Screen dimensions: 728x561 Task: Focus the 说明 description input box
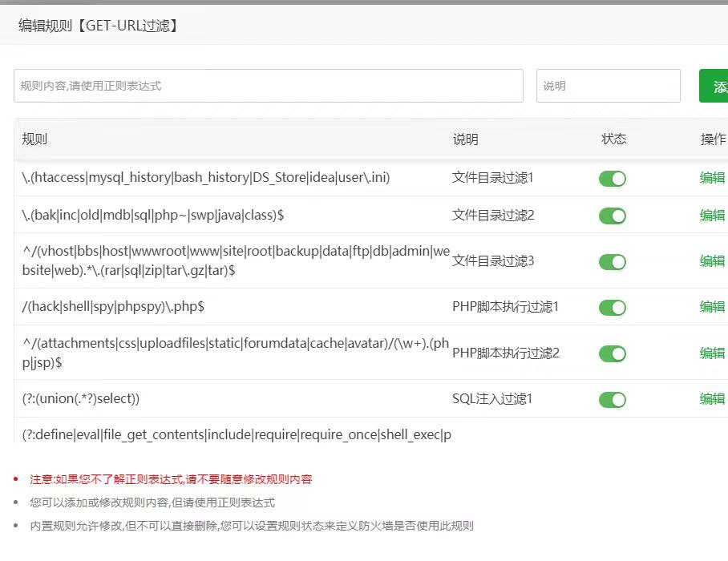pyautogui.click(x=608, y=86)
